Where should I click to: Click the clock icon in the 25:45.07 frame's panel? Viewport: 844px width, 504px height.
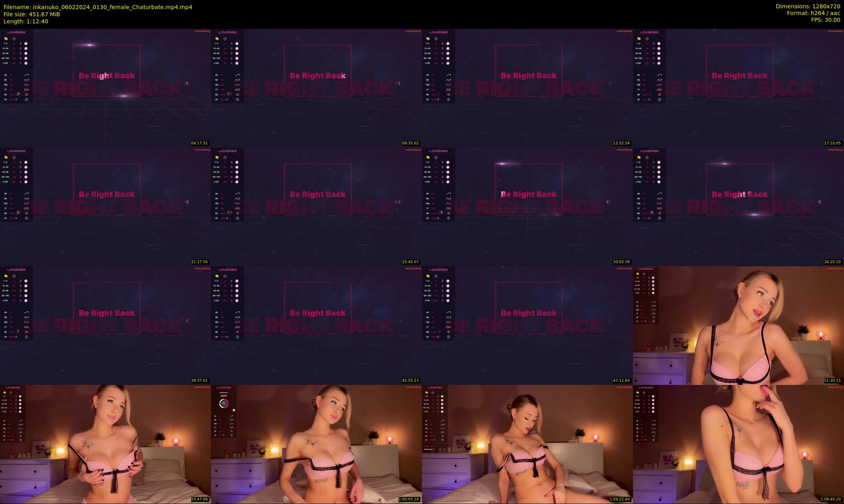click(225, 157)
